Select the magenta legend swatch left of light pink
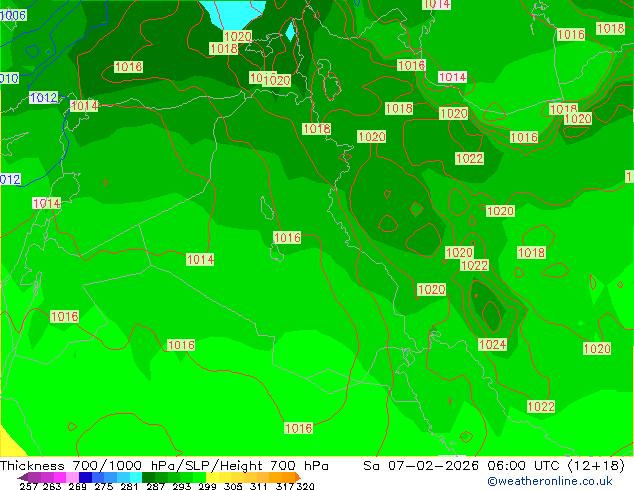 [x=60, y=477]
